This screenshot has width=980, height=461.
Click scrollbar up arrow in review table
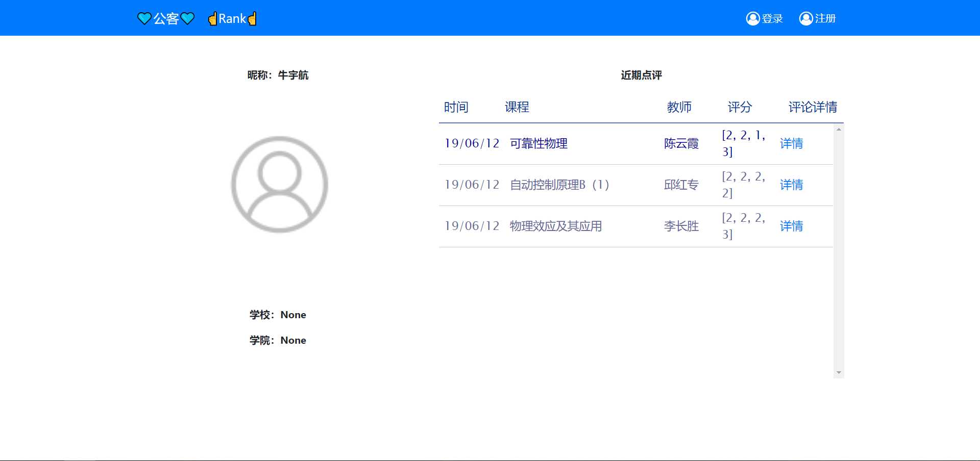point(839,130)
